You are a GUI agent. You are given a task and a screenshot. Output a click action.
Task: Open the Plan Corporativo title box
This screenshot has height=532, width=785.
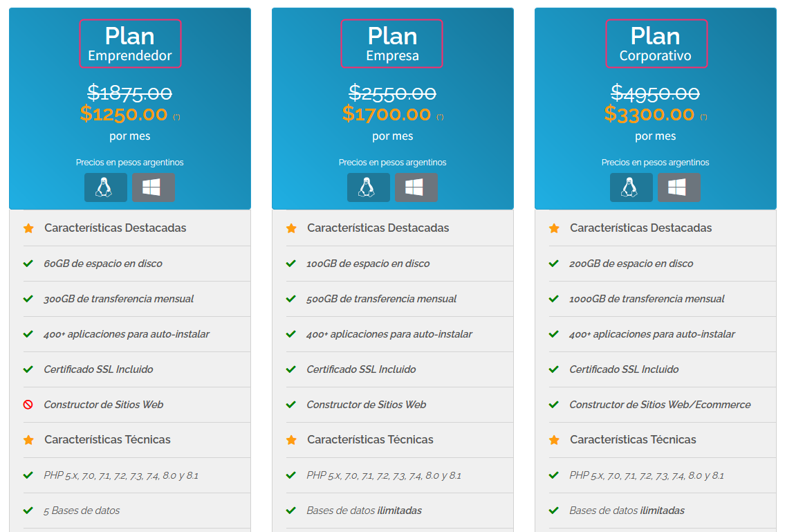point(656,44)
